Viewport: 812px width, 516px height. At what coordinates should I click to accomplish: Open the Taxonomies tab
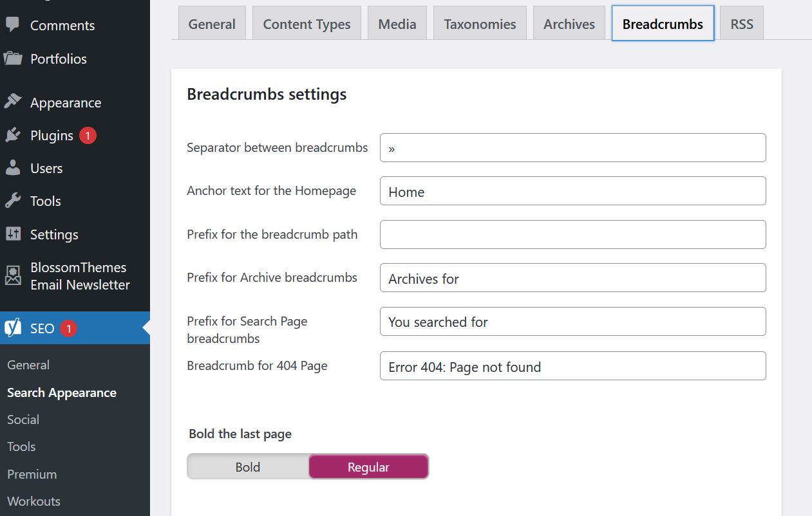tap(480, 24)
